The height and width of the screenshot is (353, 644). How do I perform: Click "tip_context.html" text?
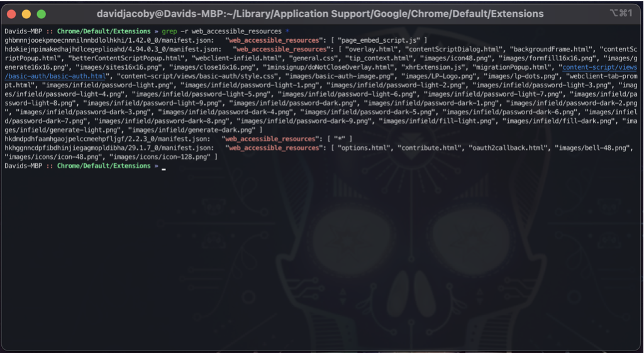pos(379,58)
